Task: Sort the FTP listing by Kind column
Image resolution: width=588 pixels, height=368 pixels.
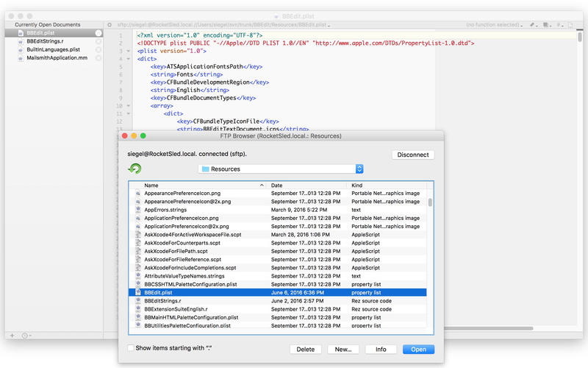Action: [x=387, y=185]
